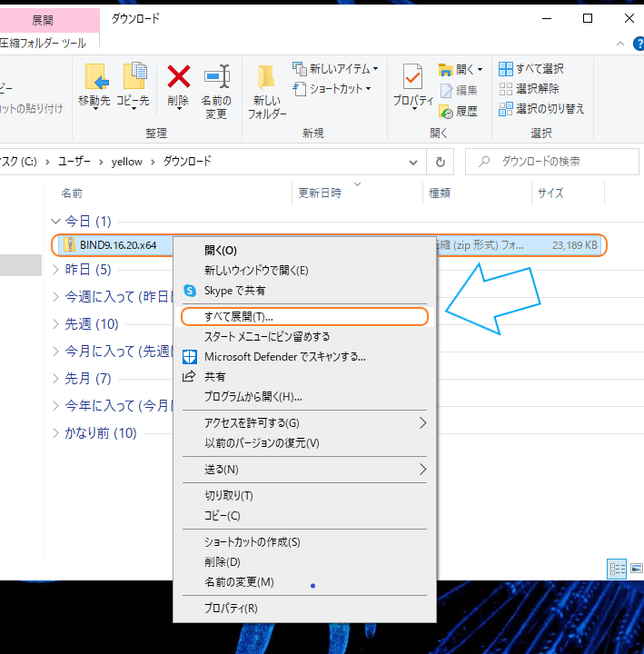Screen dimensions: 644x654
Task: Click the refresh button beside address bar
Action: pyautogui.click(x=440, y=162)
